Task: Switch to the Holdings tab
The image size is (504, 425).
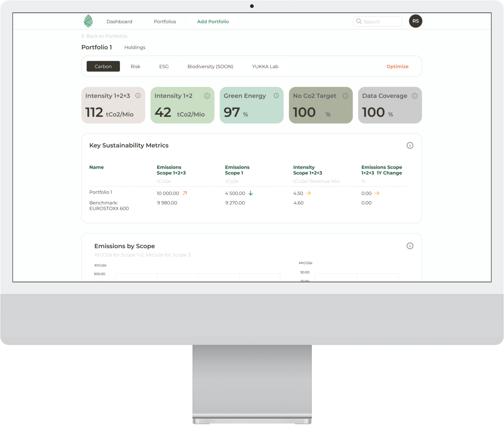Action: pos(135,47)
